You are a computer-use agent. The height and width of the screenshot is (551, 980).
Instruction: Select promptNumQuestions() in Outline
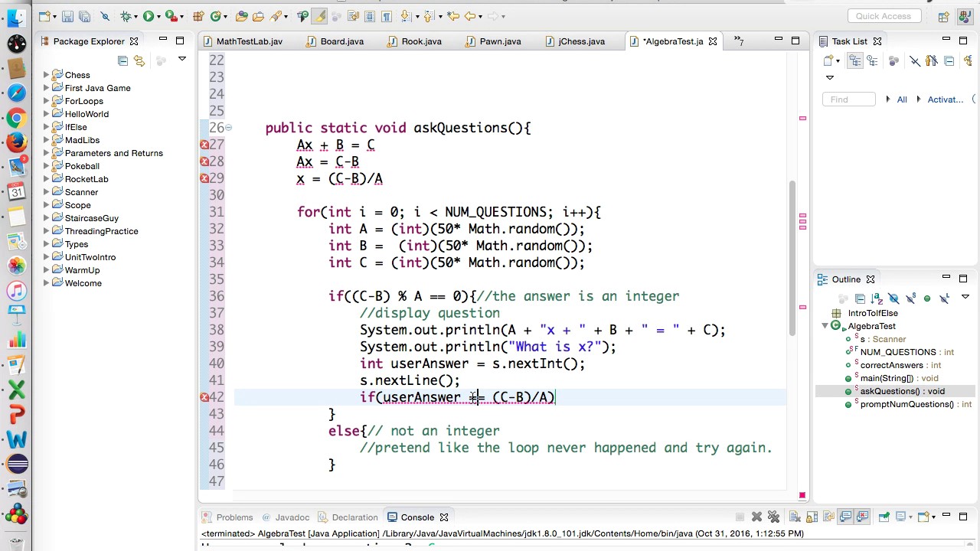(906, 404)
